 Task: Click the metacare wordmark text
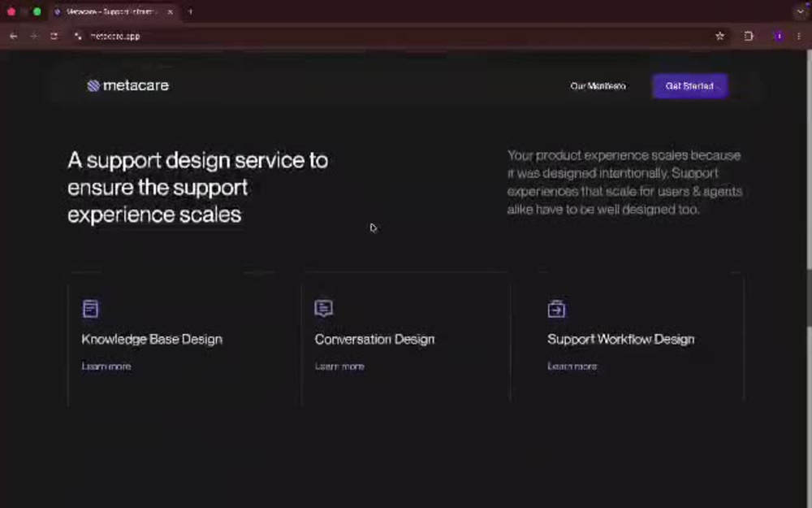(136, 85)
